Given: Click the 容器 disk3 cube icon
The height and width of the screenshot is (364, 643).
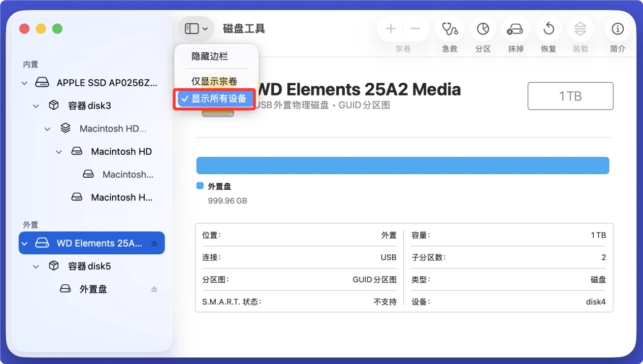Looking at the screenshot, I should [x=53, y=105].
